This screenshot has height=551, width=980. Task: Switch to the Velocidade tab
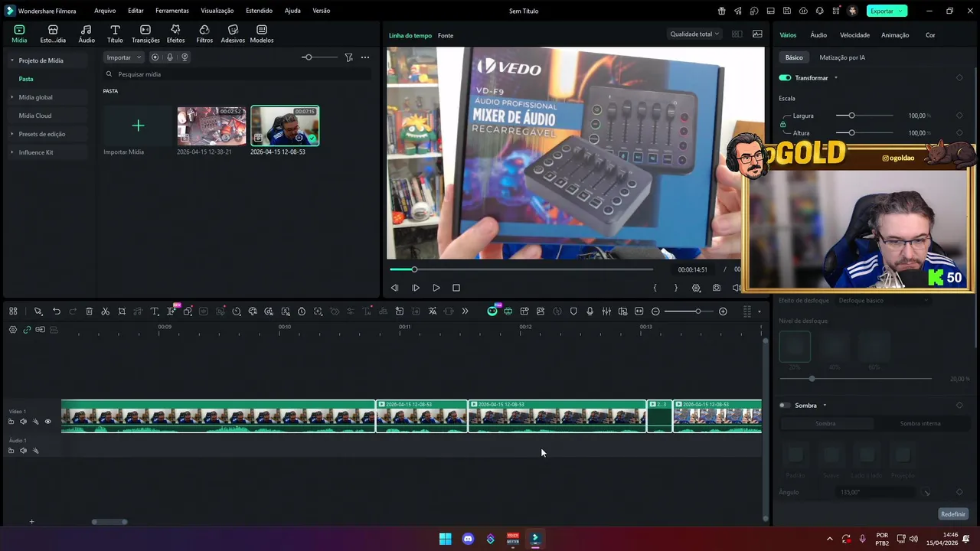pos(854,35)
